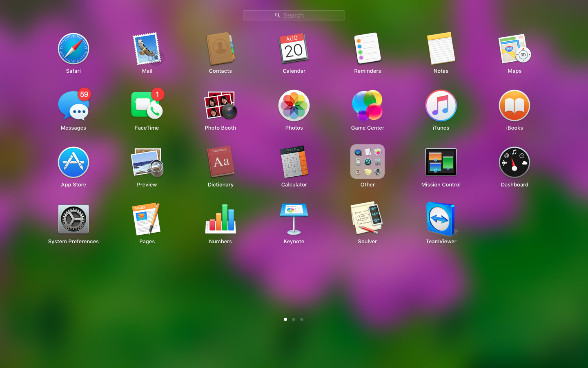Open the Numbers app
Image resolution: width=588 pixels, height=368 pixels.
(220, 219)
